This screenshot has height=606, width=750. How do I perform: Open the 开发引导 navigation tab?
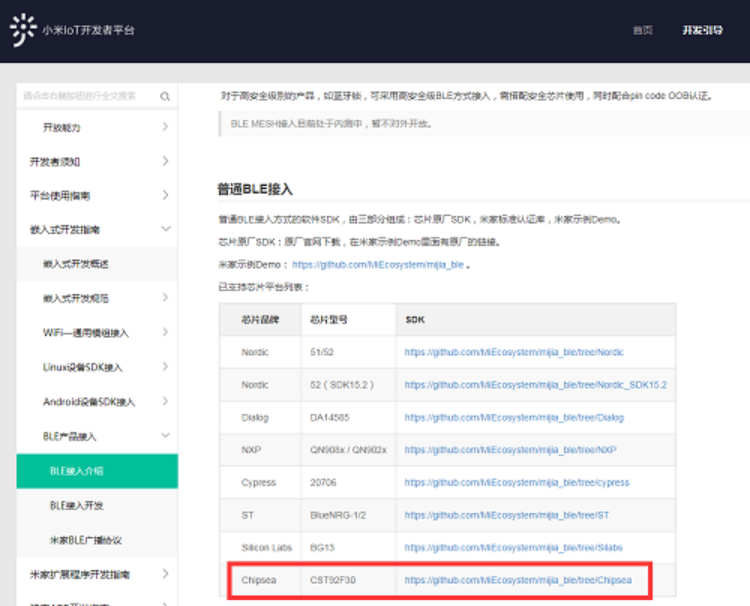tap(702, 30)
